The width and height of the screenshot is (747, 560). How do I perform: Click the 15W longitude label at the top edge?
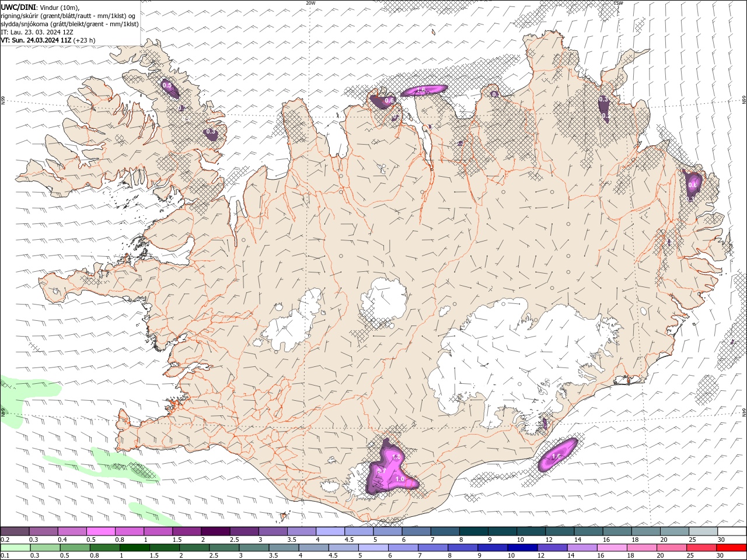point(618,3)
